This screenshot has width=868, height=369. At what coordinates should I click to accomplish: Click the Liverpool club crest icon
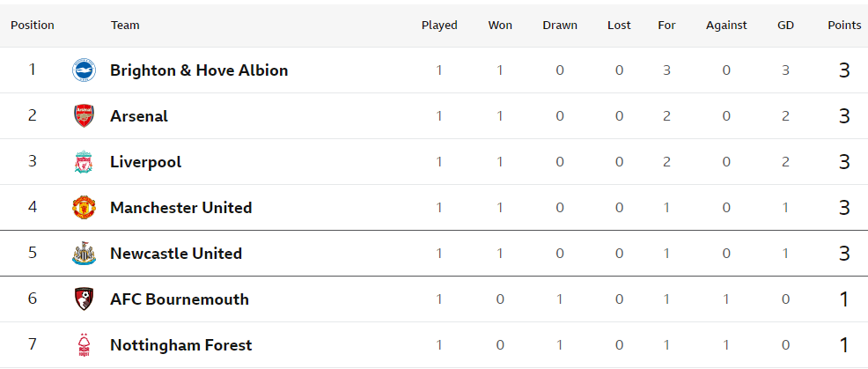tap(85, 162)
